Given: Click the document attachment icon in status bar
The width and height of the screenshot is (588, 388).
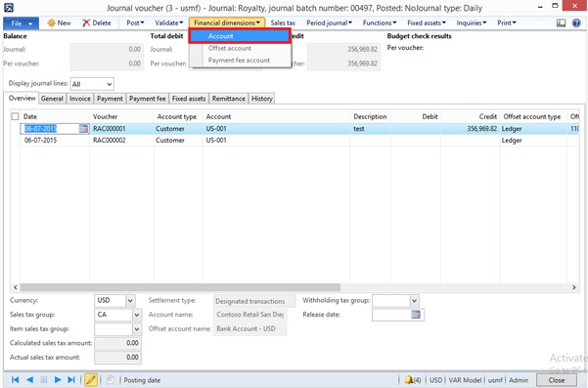Looking at the screenshot, I should tap(111, 380).
